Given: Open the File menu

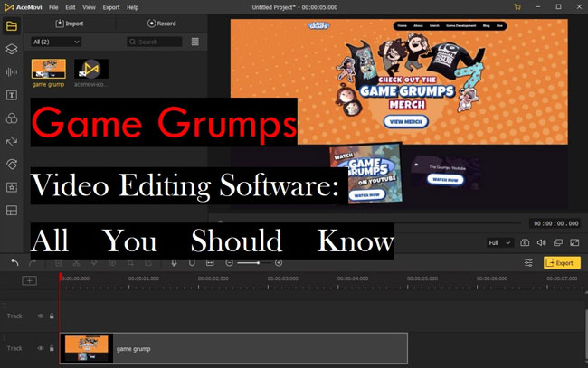Looking at the screenshot, I should click(x=53, y=7).
